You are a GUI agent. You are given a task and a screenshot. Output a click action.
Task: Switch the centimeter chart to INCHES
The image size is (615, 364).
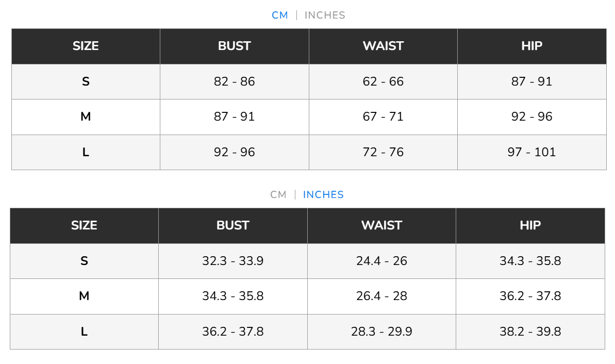click(325, 15)
